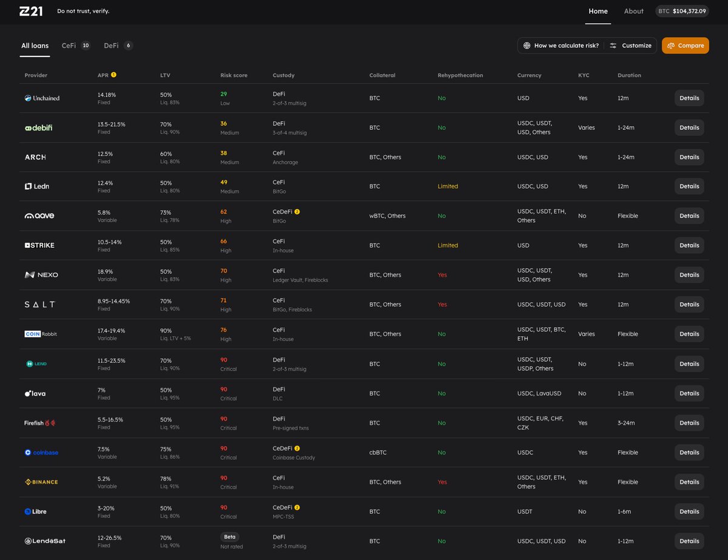Viewport: 728px width, 560px height.
Task: View Details for NEXO
Action: pyautogui.click(x=689, y=275)
